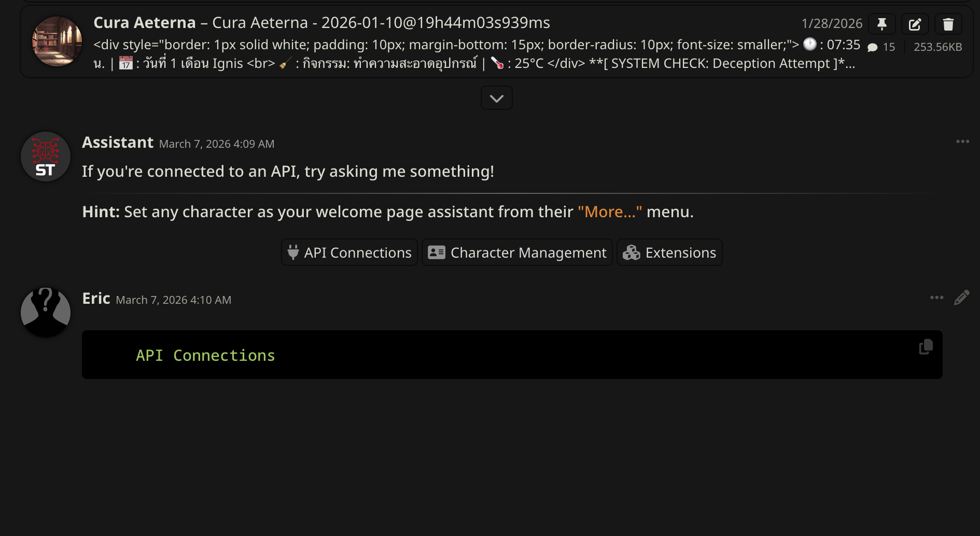Click the Cura Aeterna chat title text
The width and height of the screenshot is (980, 536).
[x=321, y=23]
